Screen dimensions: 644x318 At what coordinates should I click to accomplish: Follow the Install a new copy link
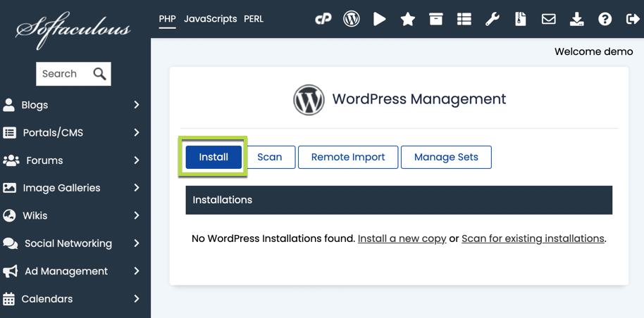coord(402,238)
